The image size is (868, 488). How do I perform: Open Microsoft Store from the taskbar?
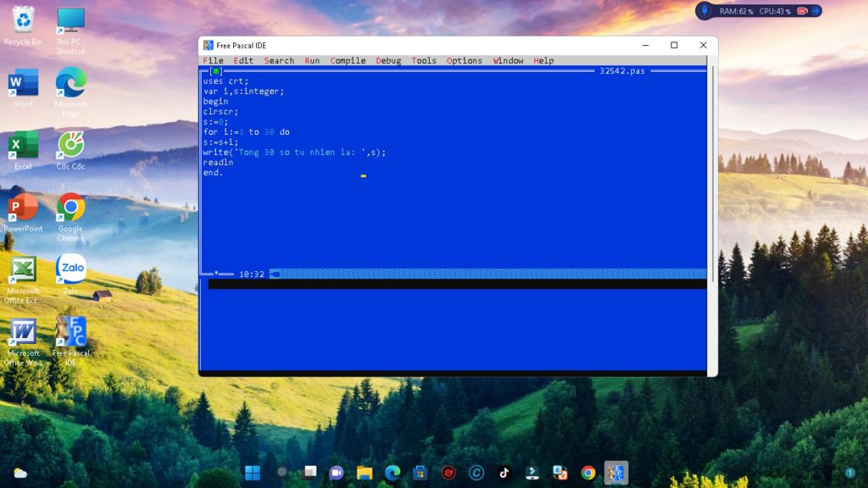(420, 473)
